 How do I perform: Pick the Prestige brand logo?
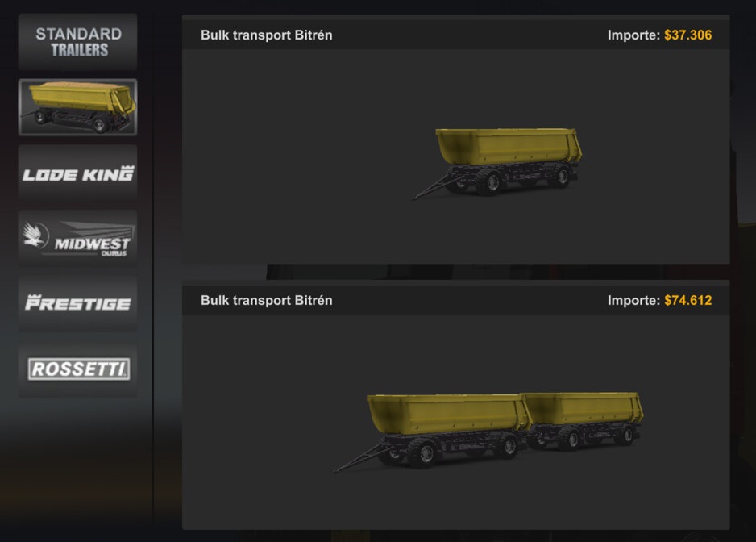[77, 303]
